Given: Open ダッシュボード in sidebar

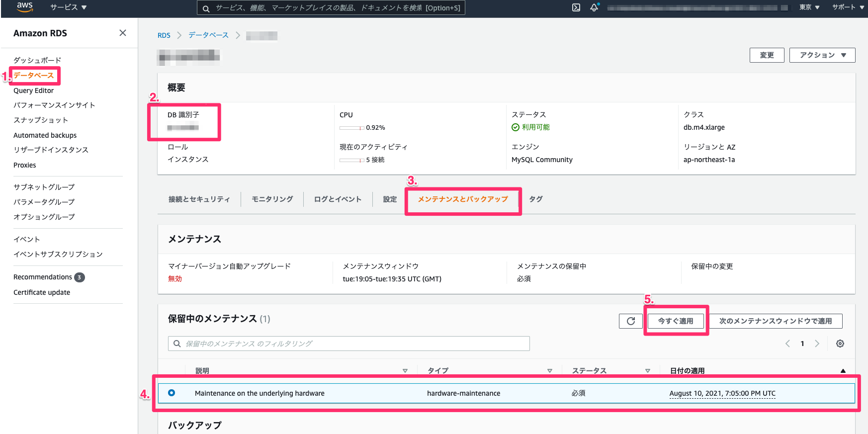Looking at the screenshot, I should pyautogui.click(x=37, y=60).
